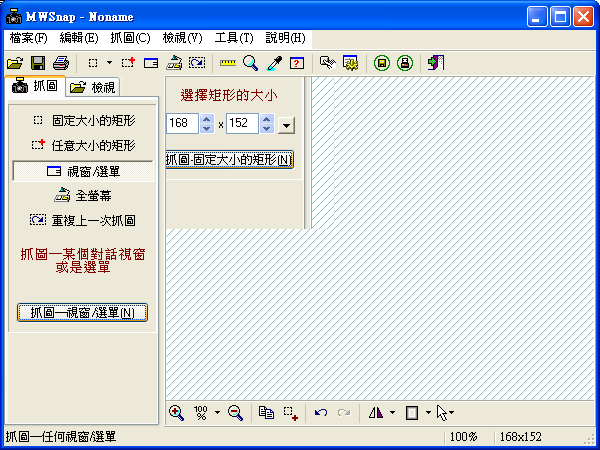Select 重複上一次抓圖 mode
This screenshot has width=600, height=450.
[x=83, y=220]
